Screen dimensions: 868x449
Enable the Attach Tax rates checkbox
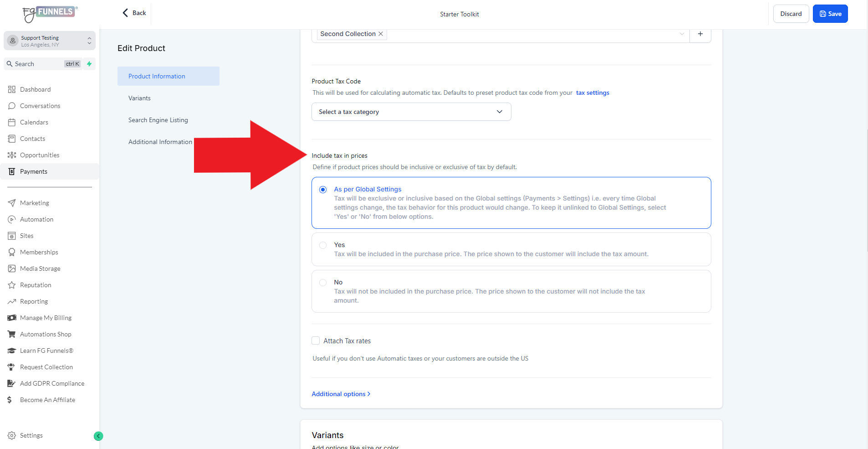(316, 341)
